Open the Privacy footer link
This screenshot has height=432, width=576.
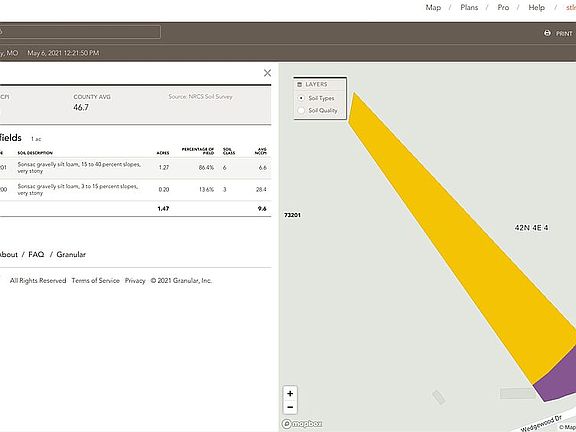click(x=135, y=280)
